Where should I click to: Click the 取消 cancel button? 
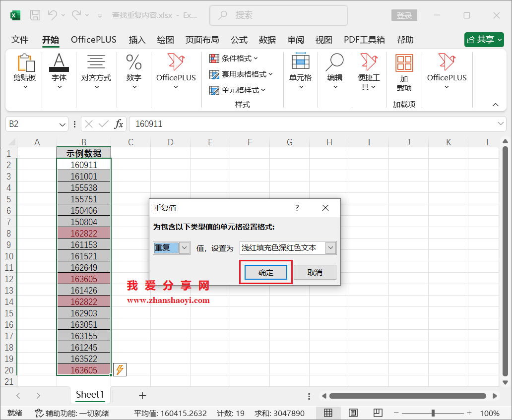[315, 272]
